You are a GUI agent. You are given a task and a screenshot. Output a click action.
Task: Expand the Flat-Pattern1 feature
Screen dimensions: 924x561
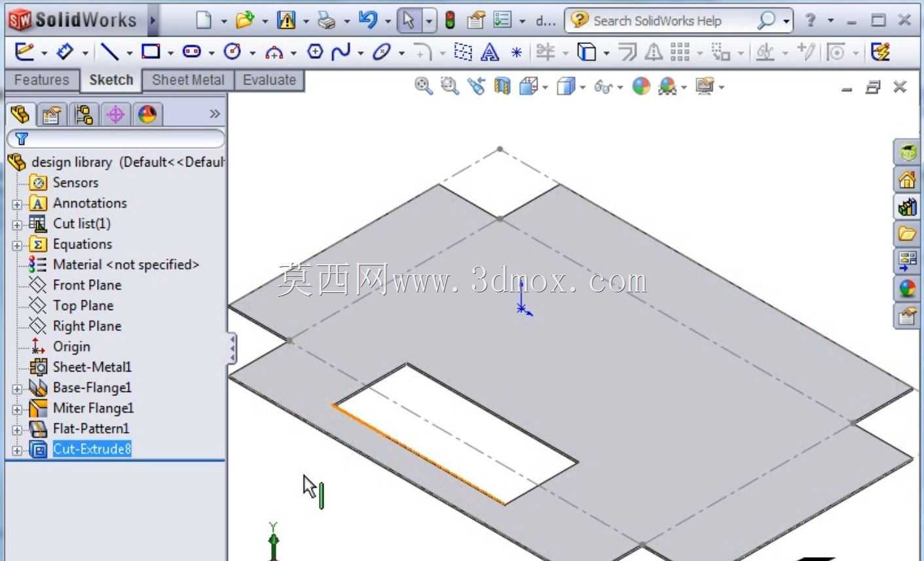pos(17,430)
